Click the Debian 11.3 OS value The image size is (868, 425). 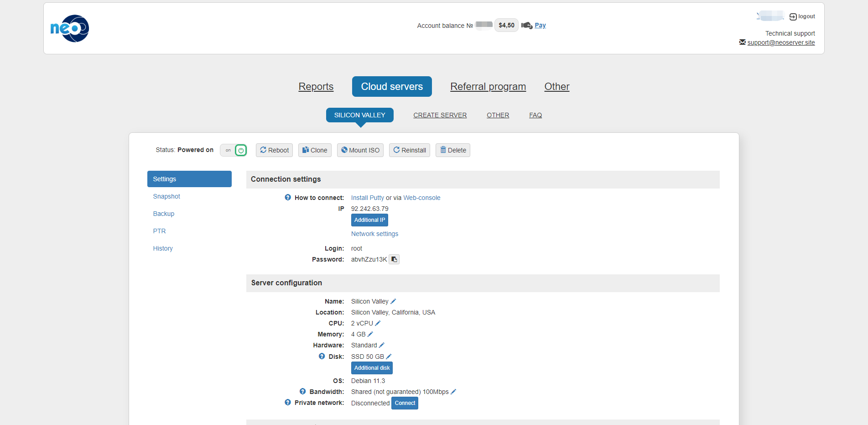[368, 381]
